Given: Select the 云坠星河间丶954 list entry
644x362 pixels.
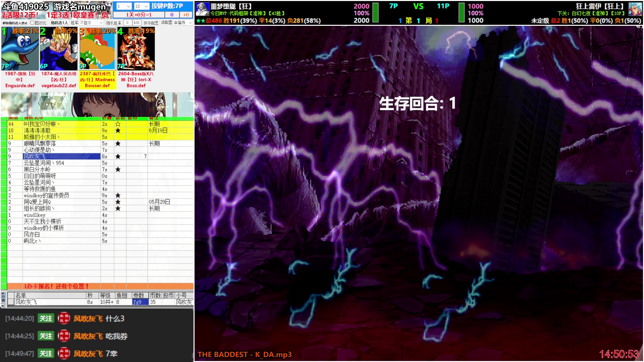Looking at the screenshot, I should 62,163.
